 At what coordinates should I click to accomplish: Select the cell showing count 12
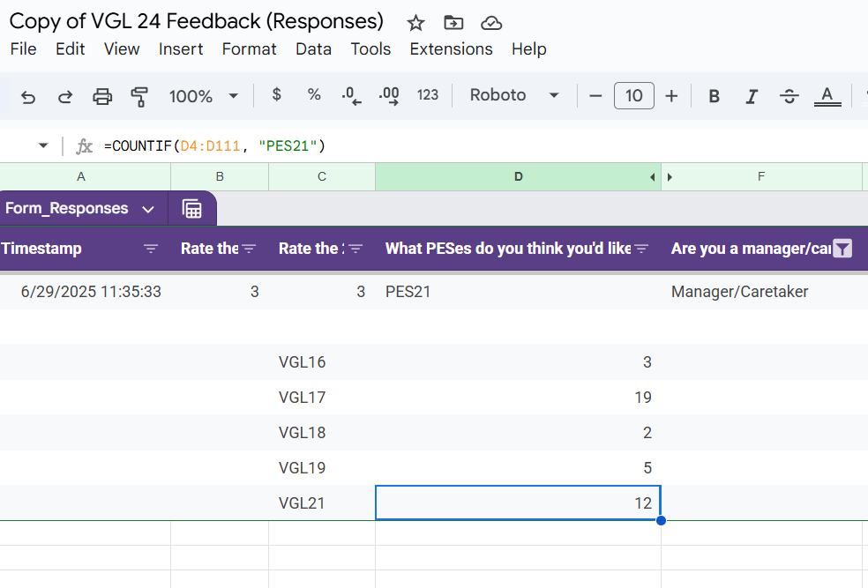518,502
